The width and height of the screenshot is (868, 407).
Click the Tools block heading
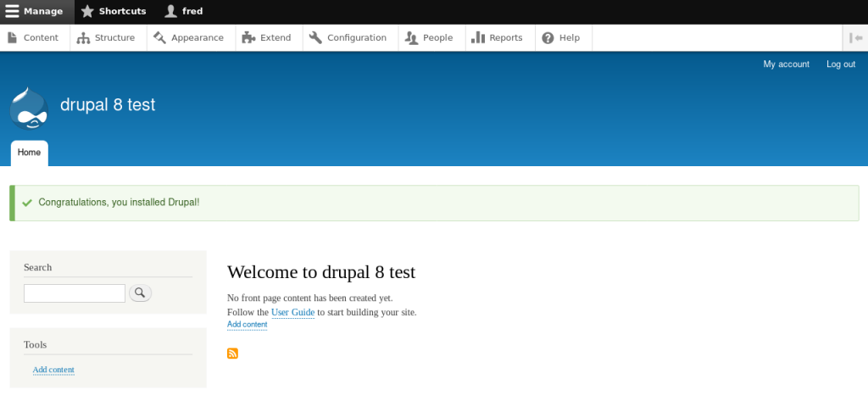click(x=36, y=344)
